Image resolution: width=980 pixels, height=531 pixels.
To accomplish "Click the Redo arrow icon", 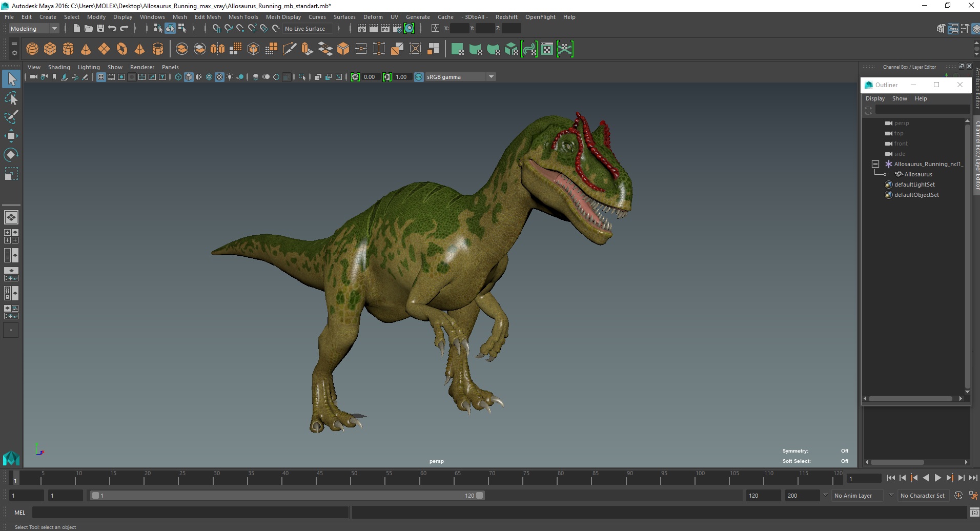I will pyautogui.click(x=125, y=29).
